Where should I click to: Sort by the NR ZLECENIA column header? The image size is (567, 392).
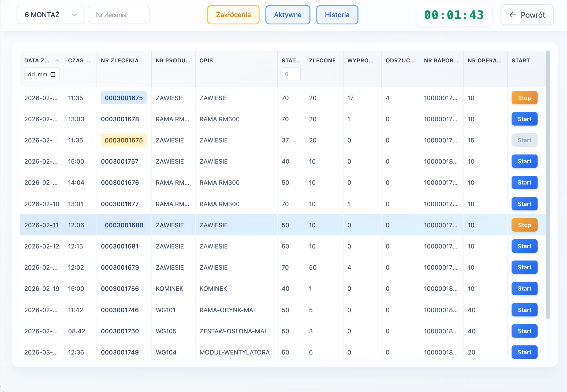tap(120, 61)
